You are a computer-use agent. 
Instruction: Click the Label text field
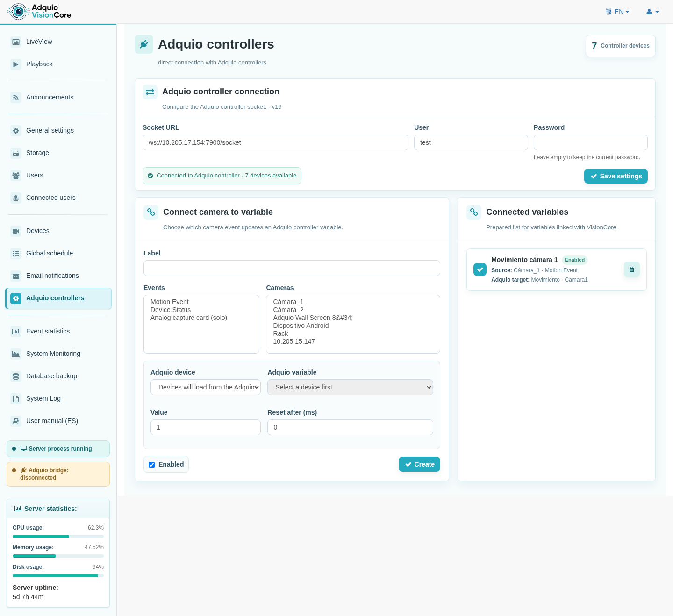pyautogui.click(x=292, y=268)
